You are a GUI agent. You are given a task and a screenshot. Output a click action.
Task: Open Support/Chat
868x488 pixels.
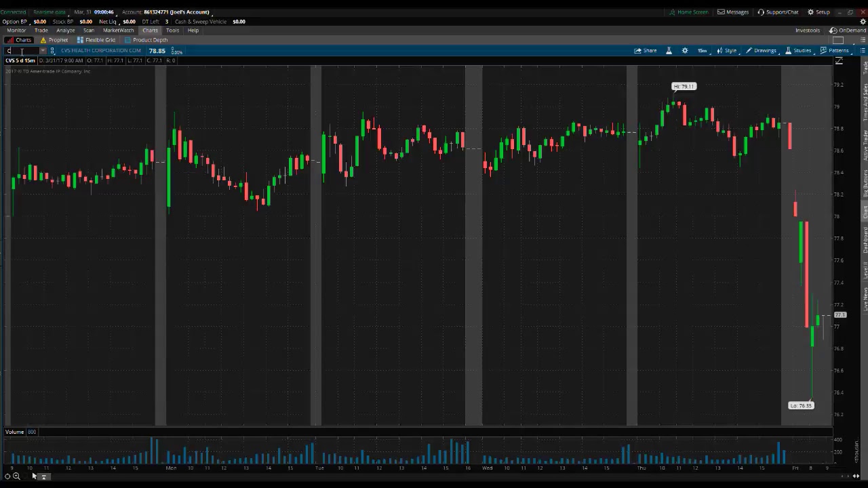778,12
